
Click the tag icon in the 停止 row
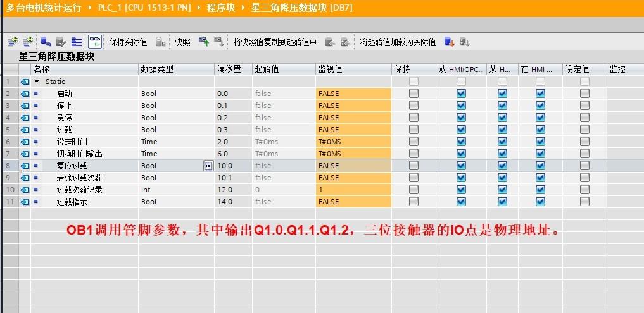[25, 106]
